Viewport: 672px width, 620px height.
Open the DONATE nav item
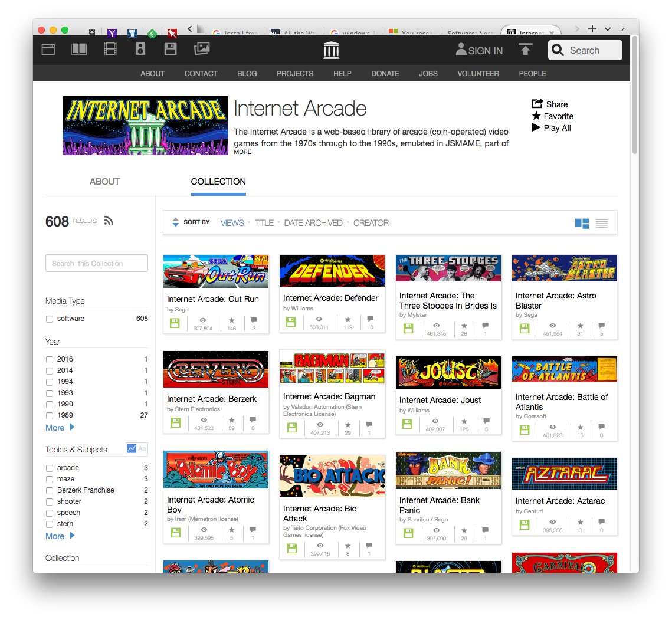(x=385, y=74)
